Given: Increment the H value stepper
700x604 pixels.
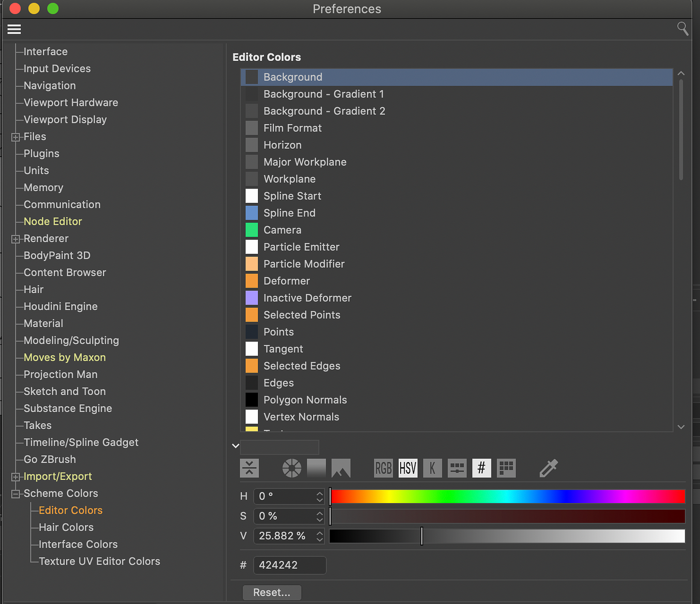Looking at the screenshot, I should 319,493.
